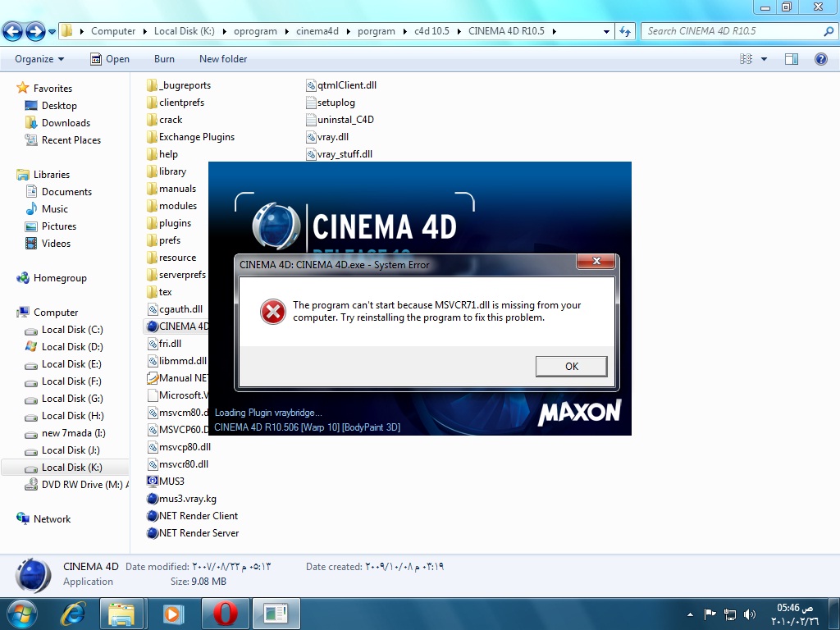Close the System Error dialog with the X button
Image resolution: width=840 pixels, height=630 pixels.
tap(596, 261)
